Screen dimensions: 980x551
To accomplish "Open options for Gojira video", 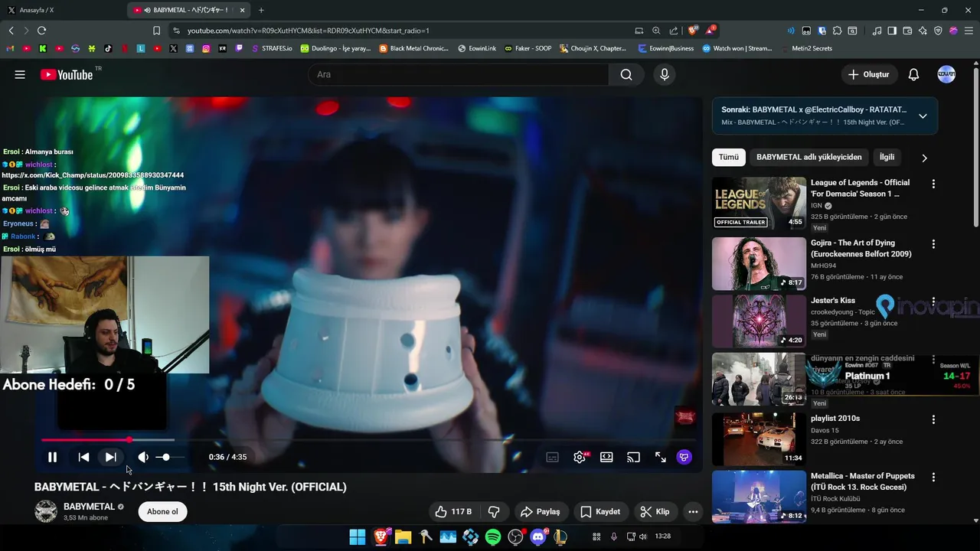I will (933, 244).
